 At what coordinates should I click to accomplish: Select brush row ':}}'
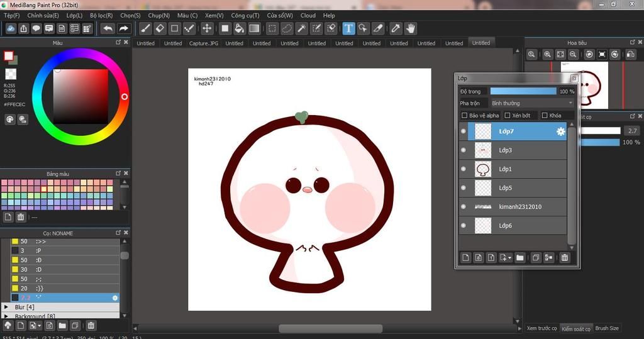(x=65, y=289)
